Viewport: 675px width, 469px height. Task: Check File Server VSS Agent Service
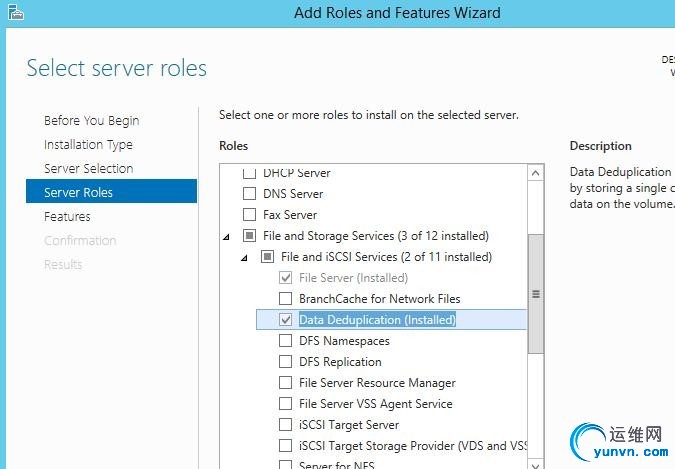pyautogui.click(x=286, y=404)
